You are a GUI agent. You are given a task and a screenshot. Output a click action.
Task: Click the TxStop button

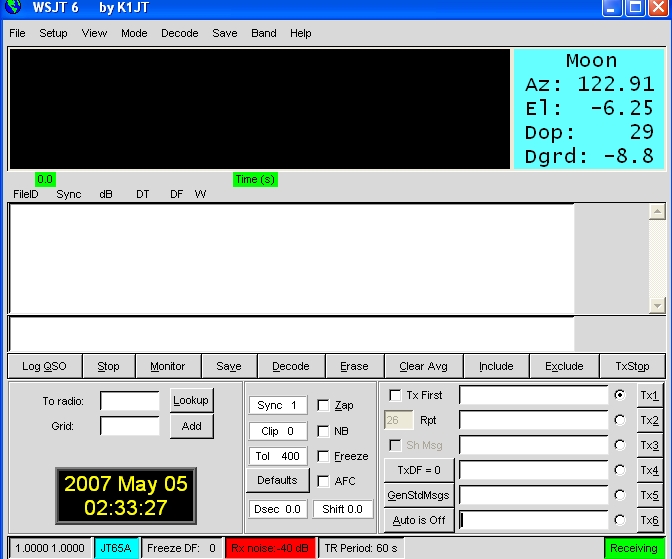[x=632, y=366]
